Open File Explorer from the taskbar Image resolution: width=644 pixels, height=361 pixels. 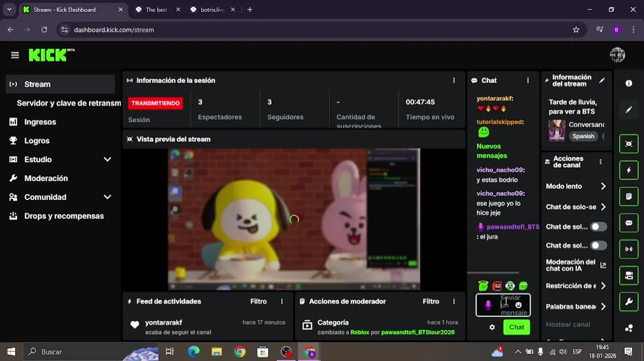tap(217, 352)
